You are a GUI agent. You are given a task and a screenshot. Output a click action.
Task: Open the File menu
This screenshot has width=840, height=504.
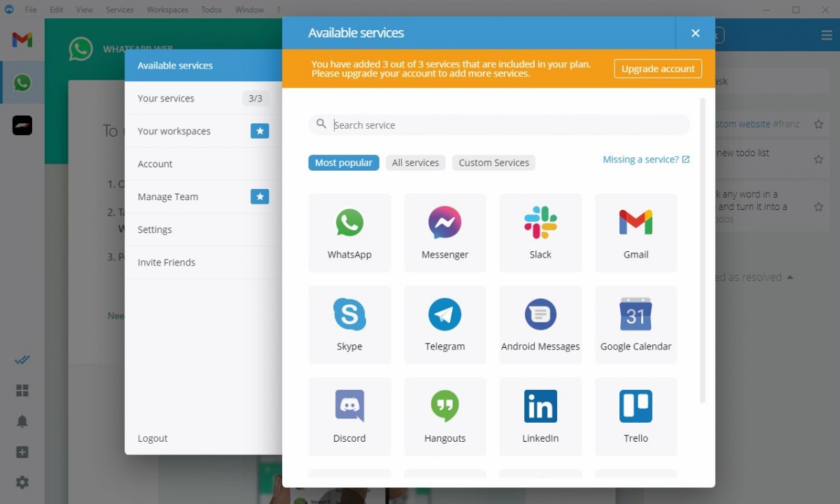click(31, 10)
